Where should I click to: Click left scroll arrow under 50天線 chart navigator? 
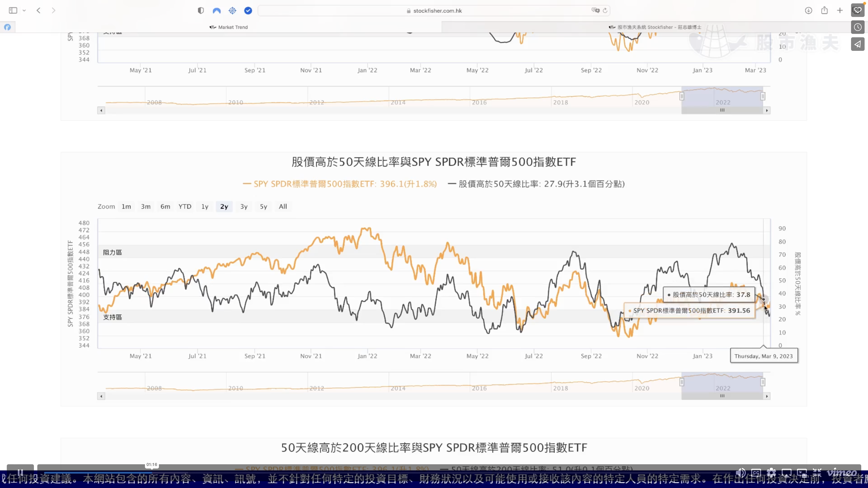101,396
